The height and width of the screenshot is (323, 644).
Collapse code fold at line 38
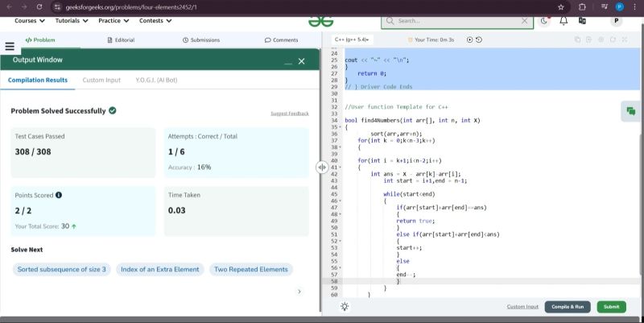click(341, 147)
